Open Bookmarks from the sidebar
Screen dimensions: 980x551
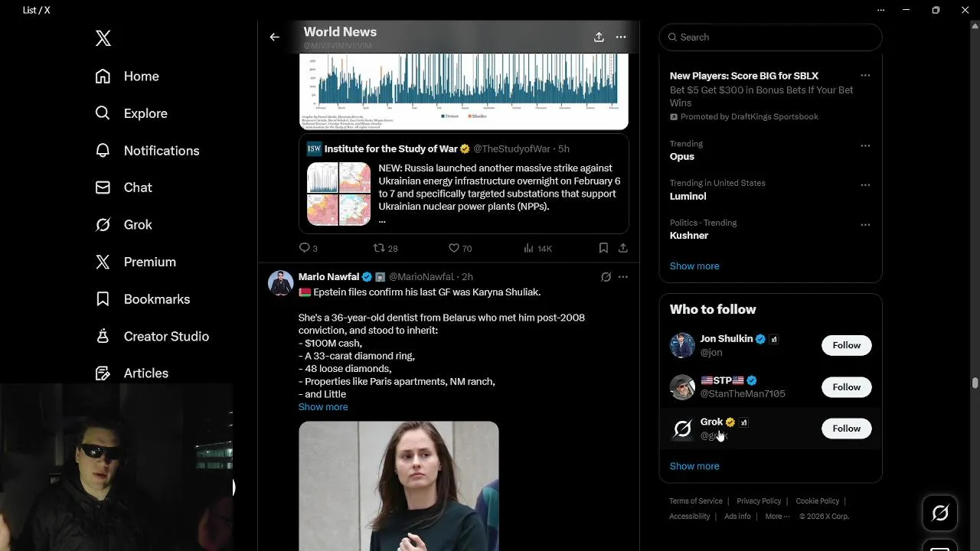pos(142,299)
